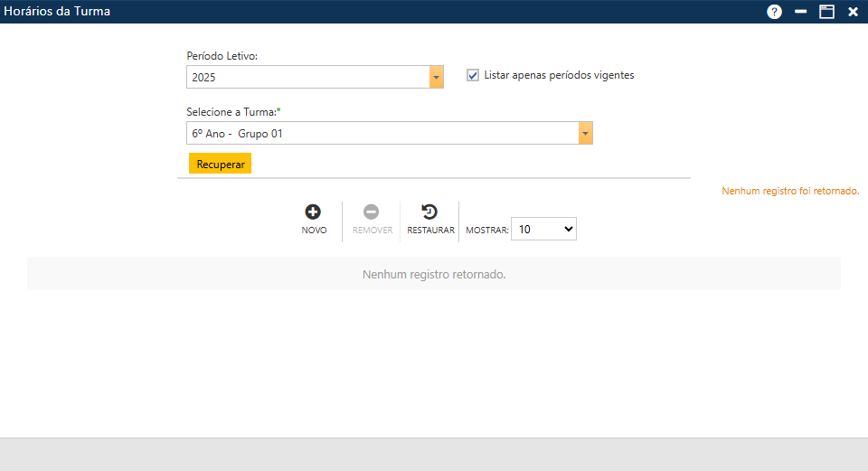Click the NOVO plus icon
Viewport: 868px width, 471px height.
tap(313, 212)
